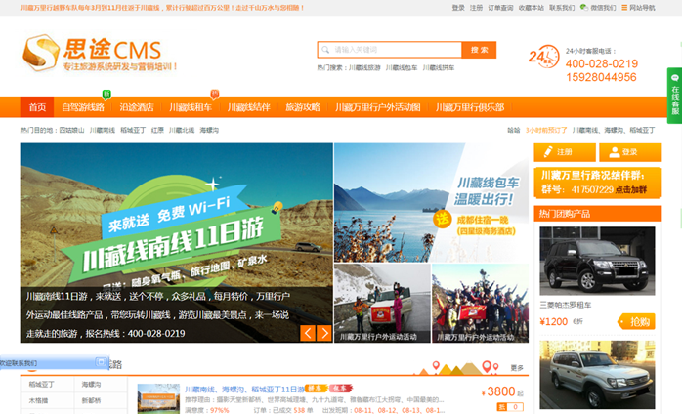Open the green 在线客服 chat widget

[x=675, y=98]
